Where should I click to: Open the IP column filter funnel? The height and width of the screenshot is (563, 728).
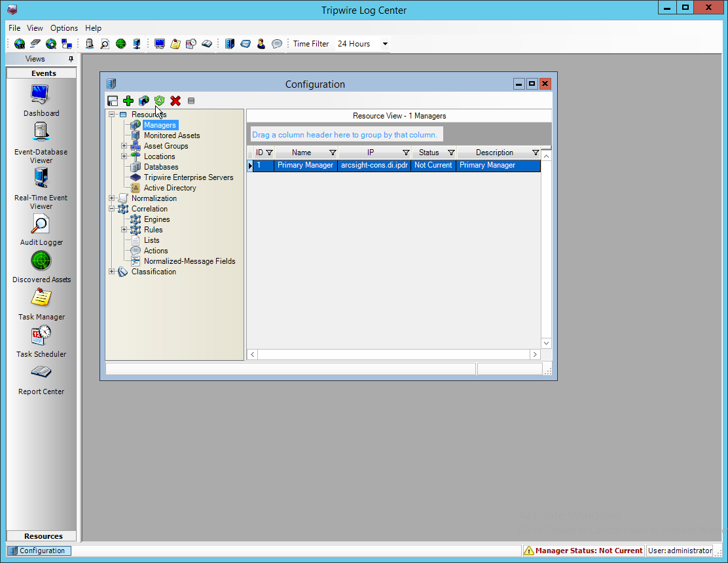coord(406,153)
